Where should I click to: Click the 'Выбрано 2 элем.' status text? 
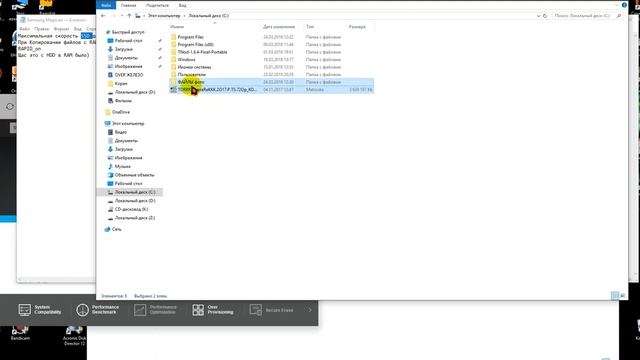tap(151, 296)
